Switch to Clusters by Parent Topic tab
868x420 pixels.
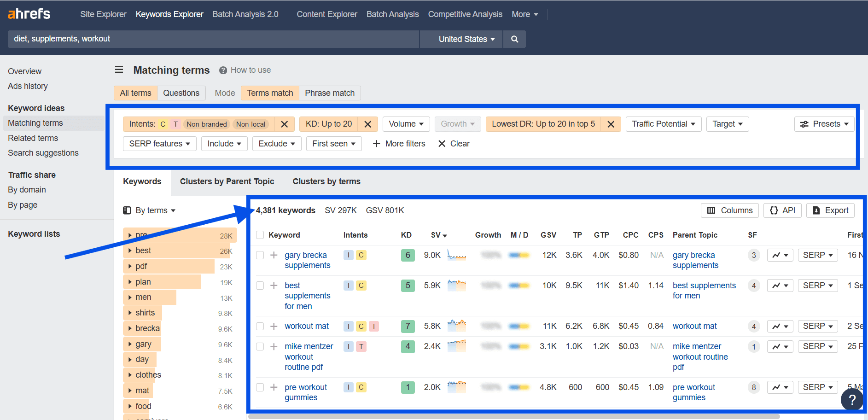point(227,181)
